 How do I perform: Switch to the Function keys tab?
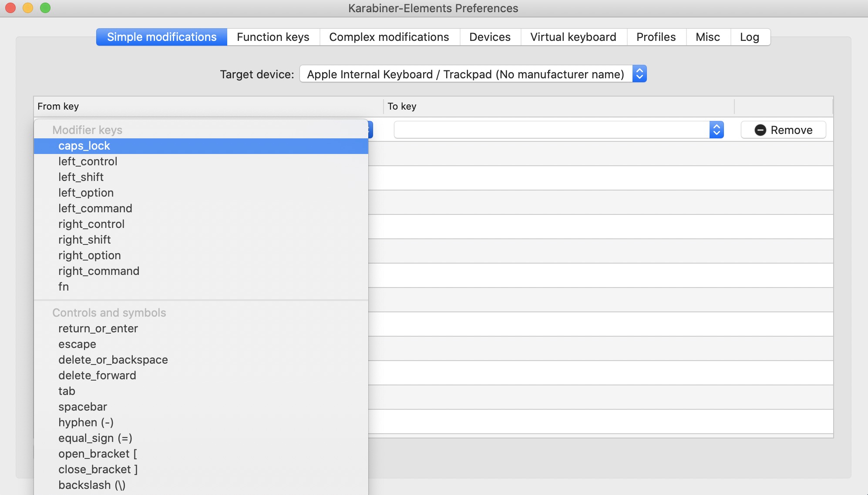pyautogui.click(x=273, y=37)
